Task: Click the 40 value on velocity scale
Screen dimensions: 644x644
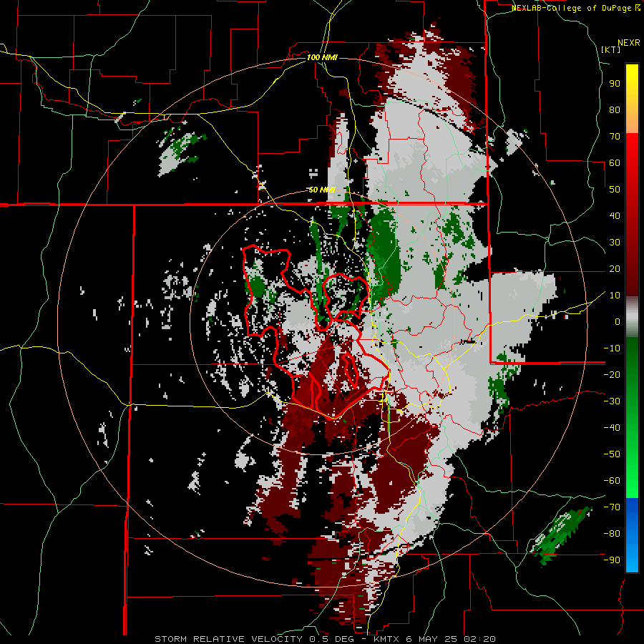Action: [x=615, y=215]
